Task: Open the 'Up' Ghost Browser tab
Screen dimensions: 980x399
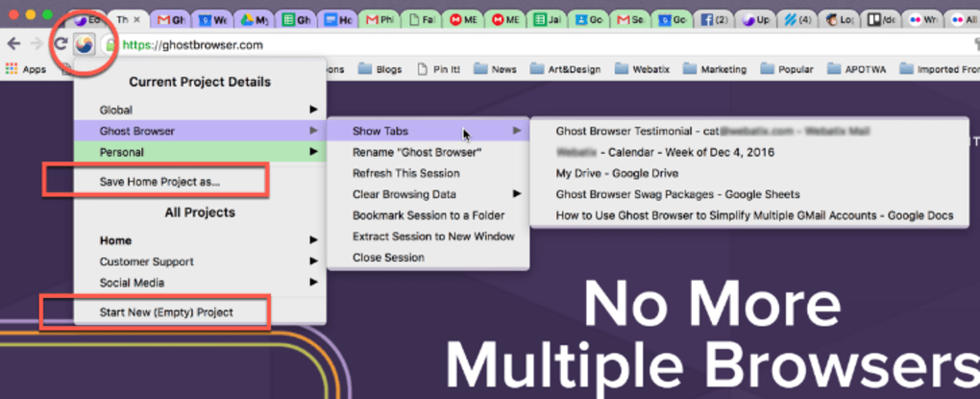Action: click(756, 20)
